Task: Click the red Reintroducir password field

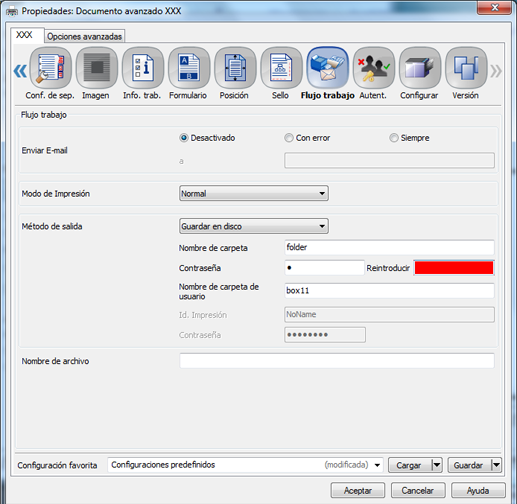Action: 454,268
